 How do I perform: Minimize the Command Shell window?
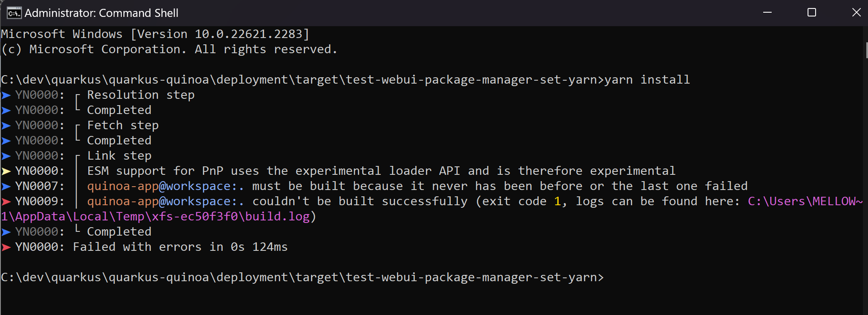click(767, 13)
